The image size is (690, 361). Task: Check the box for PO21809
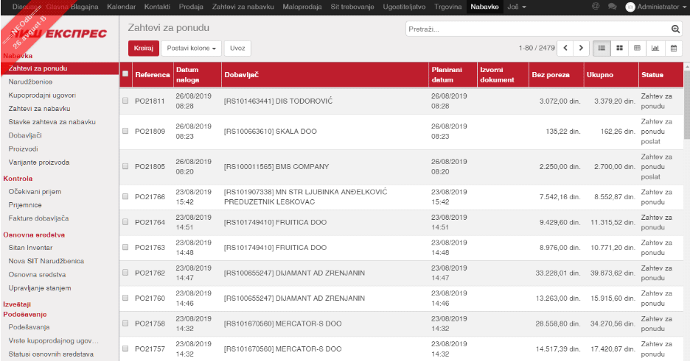[125, 131]
